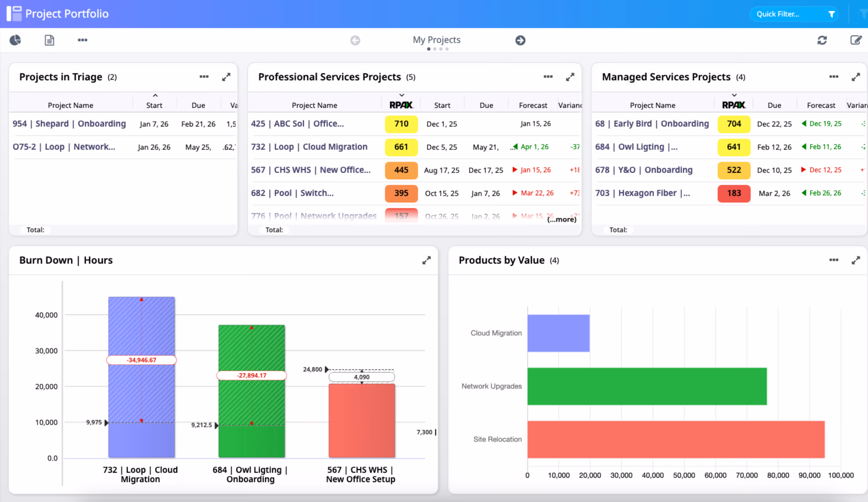Select the first dashboard page dot
The height and width of the screenshot is (502, 868).
click(x=428, y=49)
